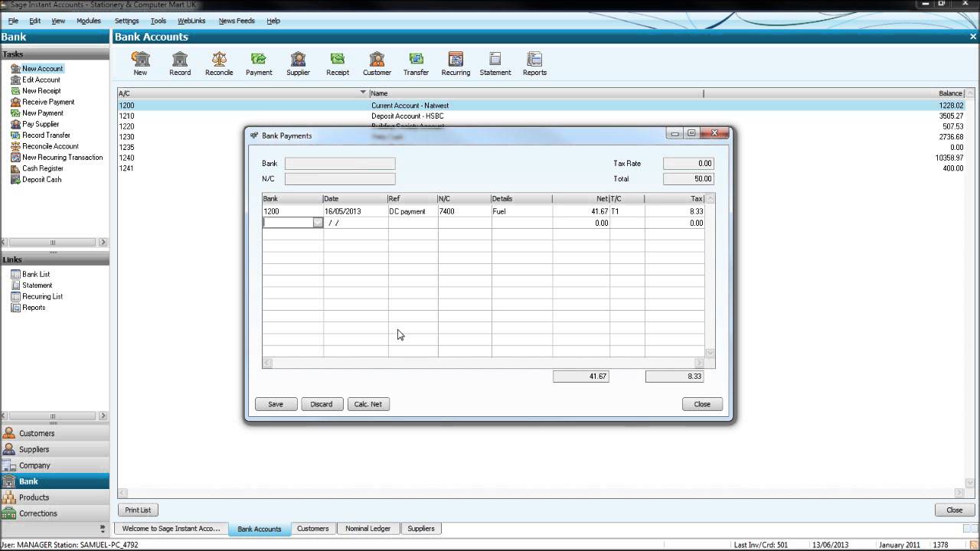Viewport: 980px width, 551px height.
Task: Click the Supplier toolbar icon
Action: click(298, 64)
